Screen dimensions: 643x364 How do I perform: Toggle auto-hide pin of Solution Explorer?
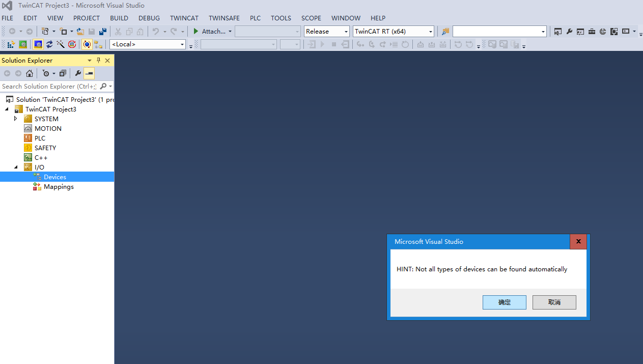tap(99, 60)
